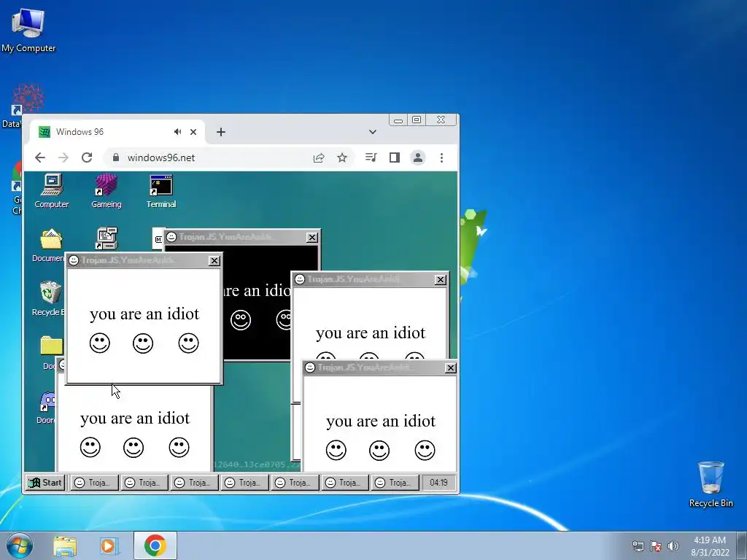
Task: Share this page from the address bar
Action: [x=319, y=157]
